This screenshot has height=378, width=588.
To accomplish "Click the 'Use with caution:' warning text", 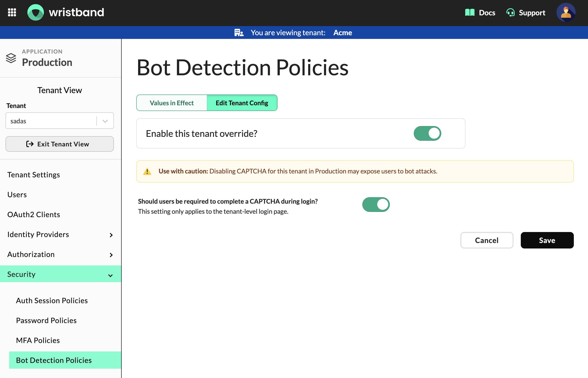I will coord(183,171).
